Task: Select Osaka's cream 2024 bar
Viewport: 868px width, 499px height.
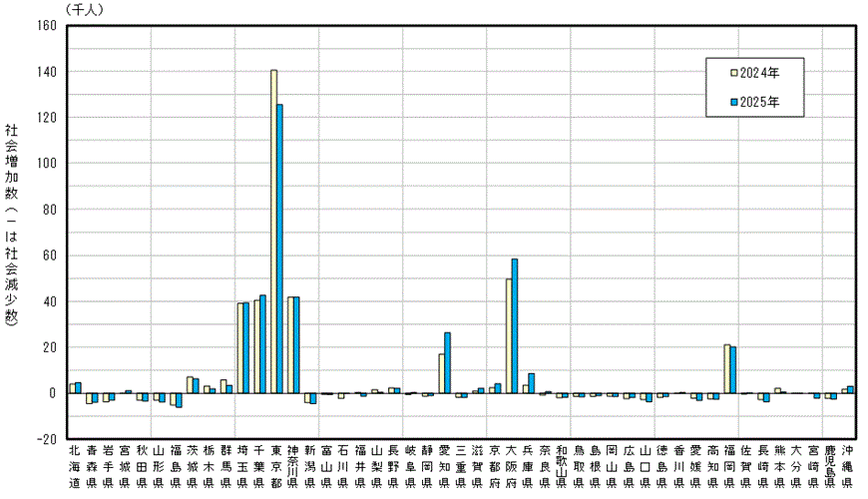Action: pyautogui.click(x=508, y=335)
